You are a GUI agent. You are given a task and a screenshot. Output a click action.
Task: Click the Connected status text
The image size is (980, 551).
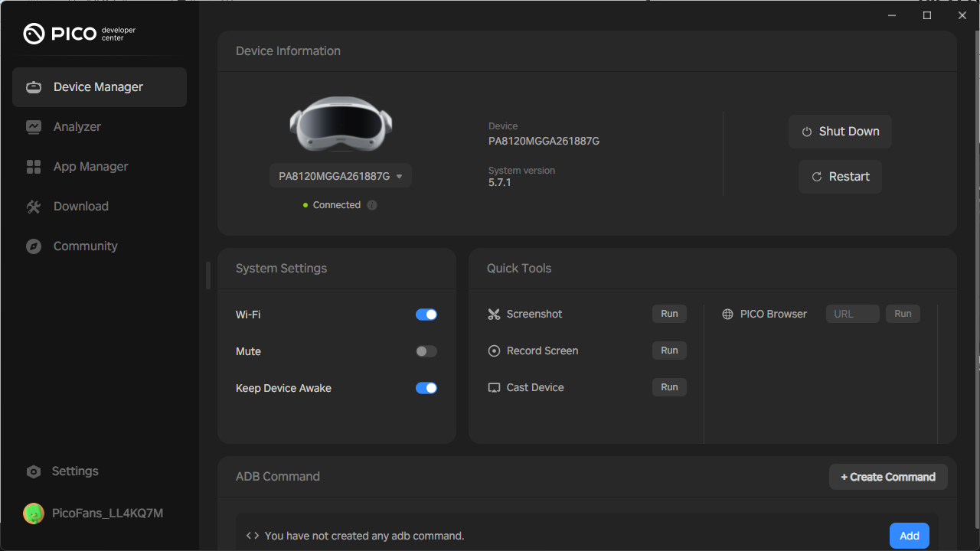tap(337, 205)
